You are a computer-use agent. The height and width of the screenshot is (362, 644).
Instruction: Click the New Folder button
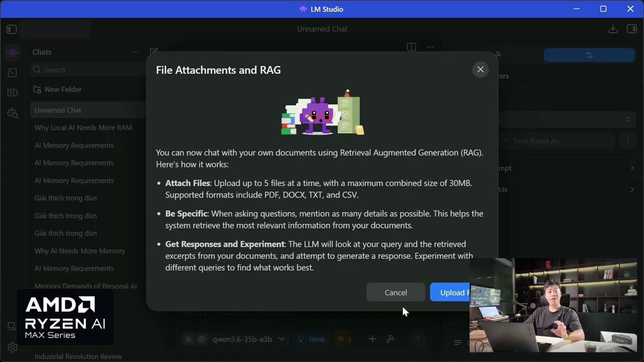[x=57, y=89]
